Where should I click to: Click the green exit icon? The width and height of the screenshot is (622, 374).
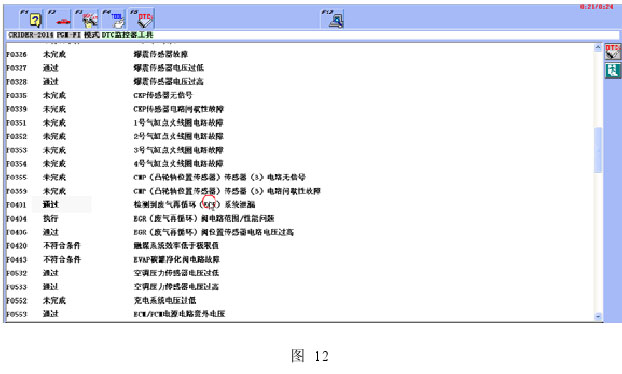(x=612, y=71)
